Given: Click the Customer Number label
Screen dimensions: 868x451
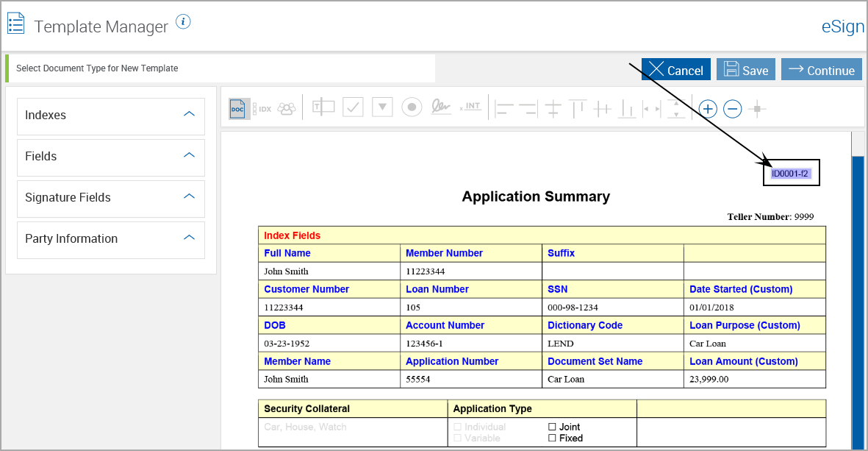Looking at the screenshot, I should pyautogui.click(x=306, y=289).
